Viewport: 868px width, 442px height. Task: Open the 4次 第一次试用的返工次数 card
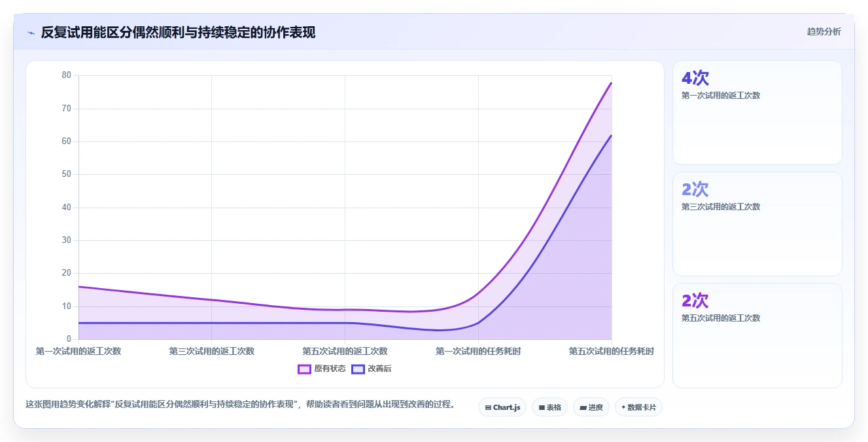757,113
